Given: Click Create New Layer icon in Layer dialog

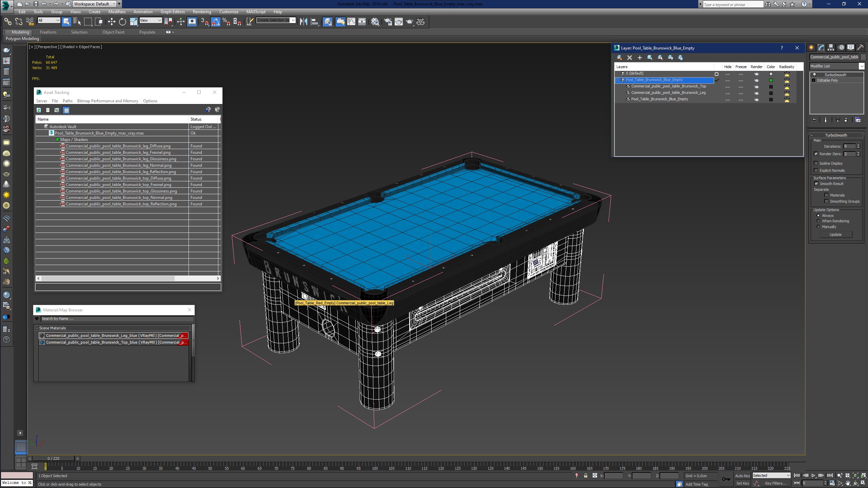Looking at the screenshot, I should click(x=619, y=58).
